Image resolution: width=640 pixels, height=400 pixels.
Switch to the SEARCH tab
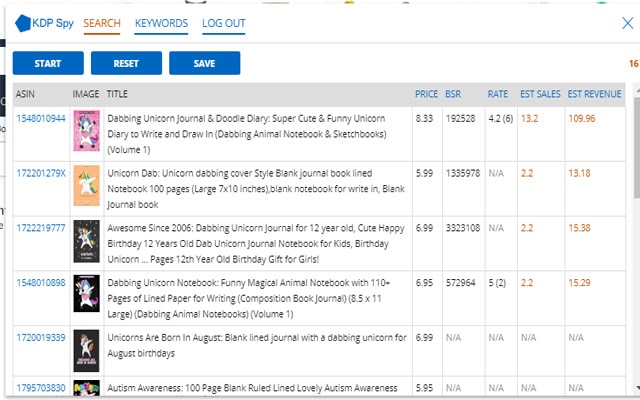[x=102, y=23]
